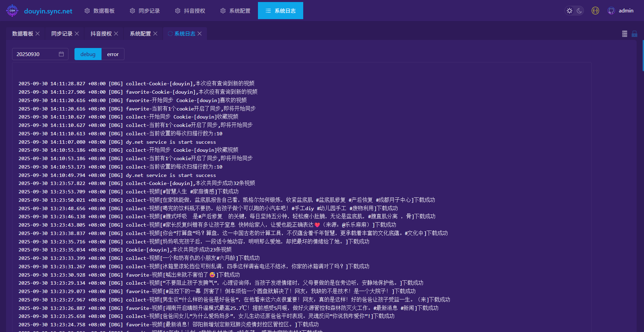Viewport: 644px width, 332px height.
Task: Click the refresh spinner icon on 系统日志 tab
Action: [170, 34]
